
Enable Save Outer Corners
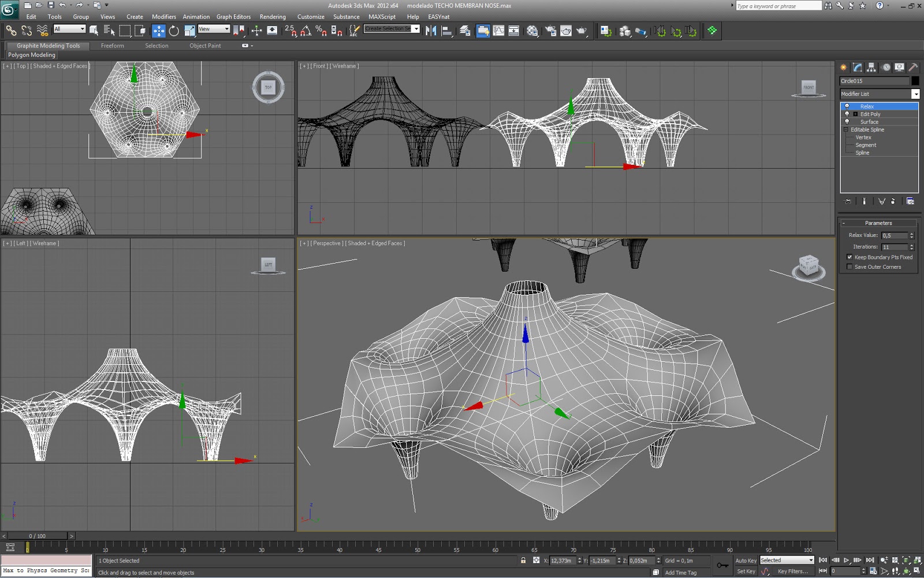pos(850,266)
